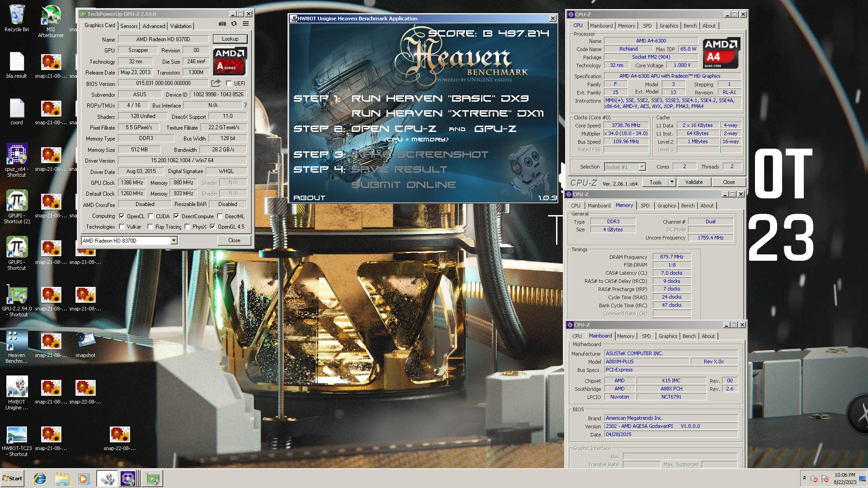Click GPU-Z link in Heaven step 2
The image size is (868, 488).
coord(495,129)
